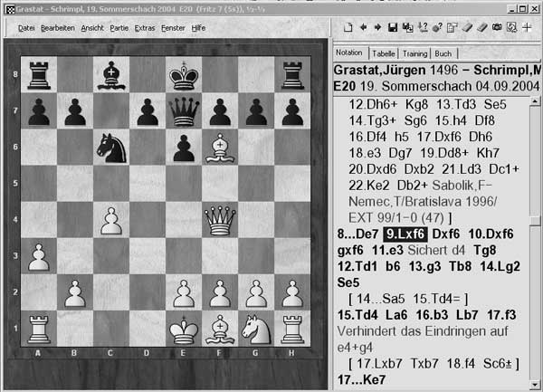
Task: Click the down arrow with question mark icon
Action: point(422,27)
